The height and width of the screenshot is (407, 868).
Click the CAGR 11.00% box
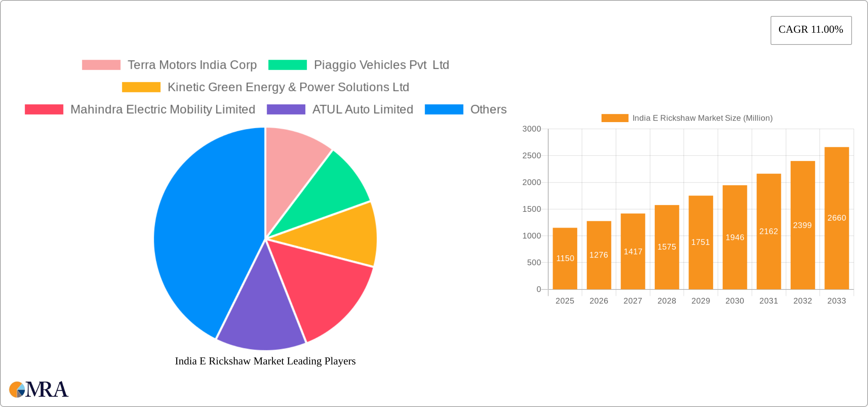point(811,30)
